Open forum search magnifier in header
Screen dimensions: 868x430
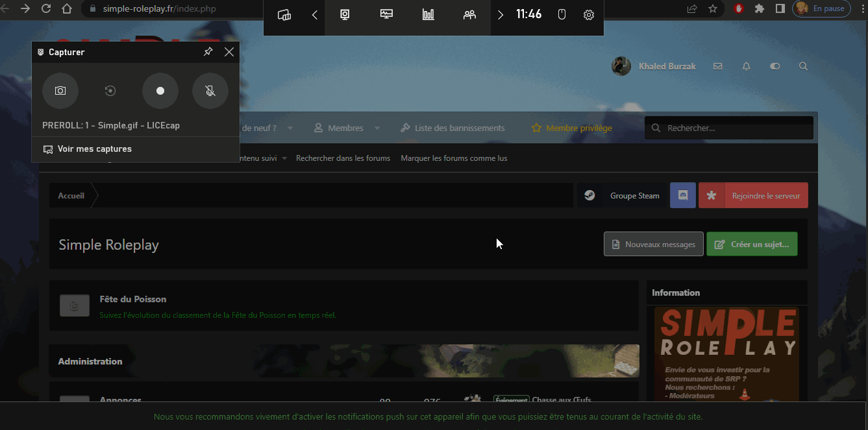(x=803, y=66)
